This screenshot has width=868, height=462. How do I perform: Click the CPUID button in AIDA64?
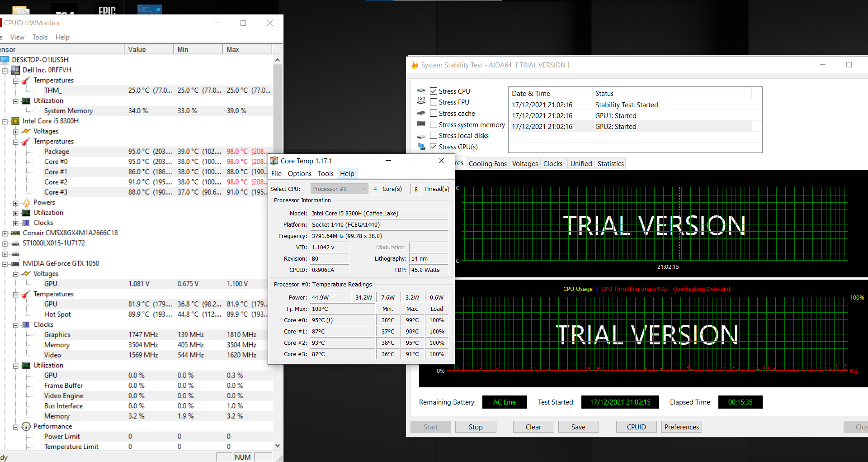point(636,427)
